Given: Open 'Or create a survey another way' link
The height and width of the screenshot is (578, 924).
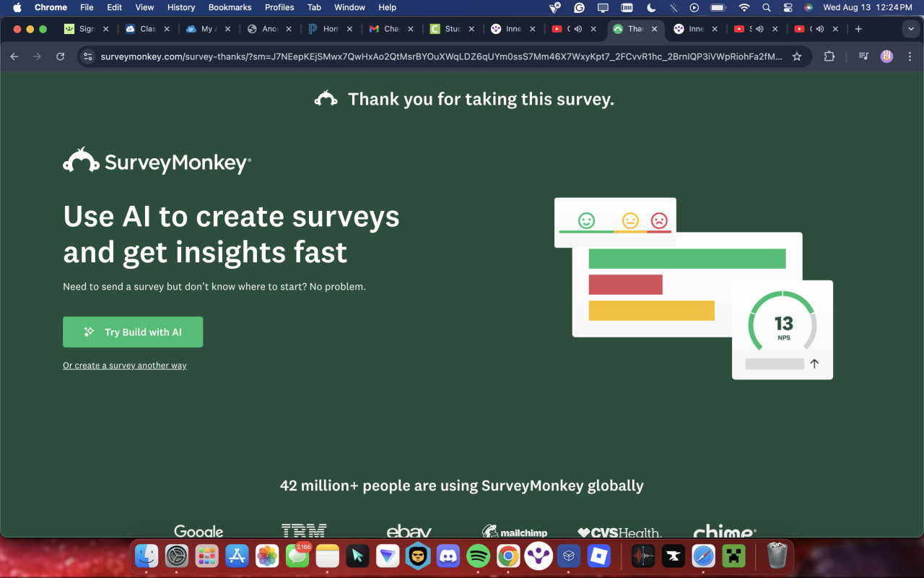Looking at the screenshot, I should click(x=125, y=366).
